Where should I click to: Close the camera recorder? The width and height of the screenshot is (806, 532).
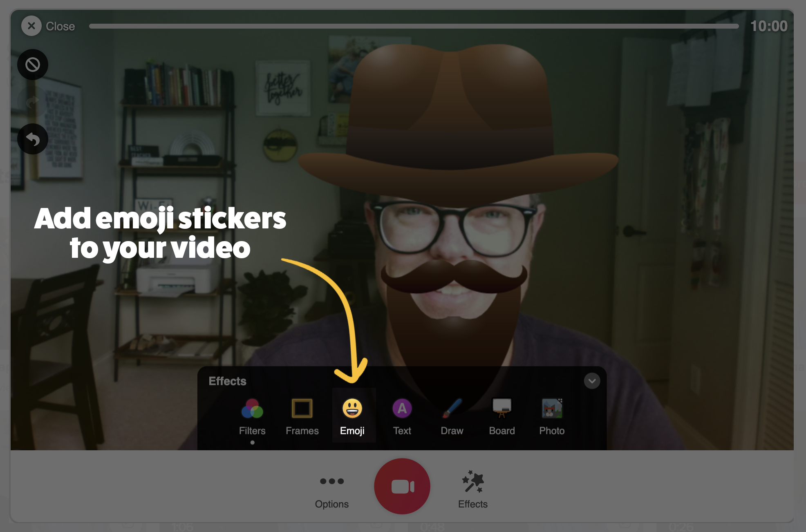[31, 26]
